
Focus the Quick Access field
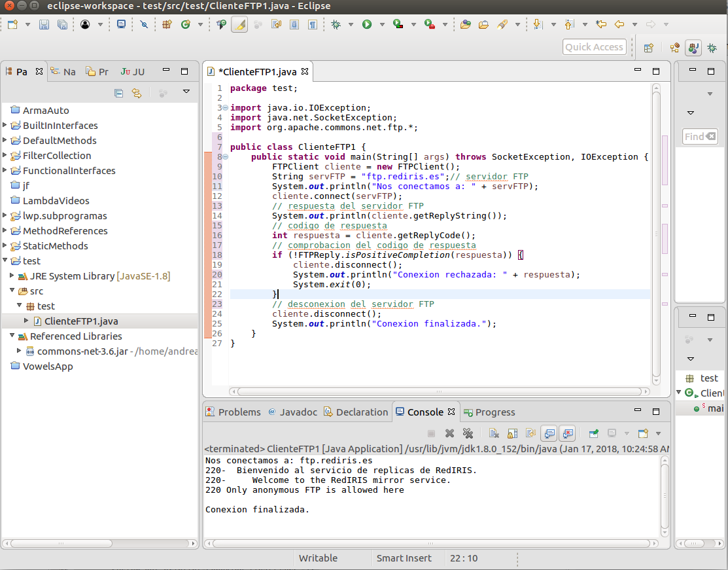pos(595,47)
